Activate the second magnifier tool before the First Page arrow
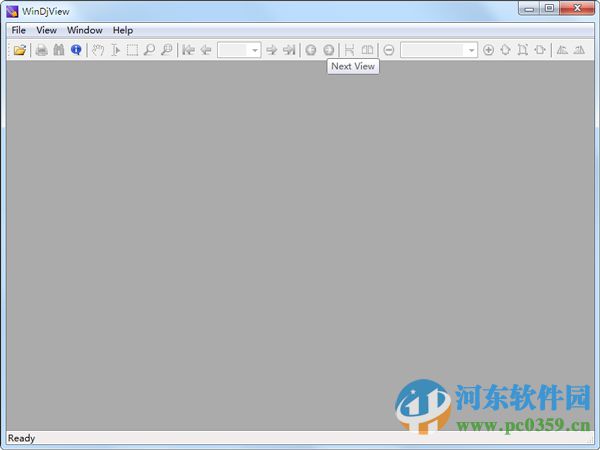 (x=167, y=50)
